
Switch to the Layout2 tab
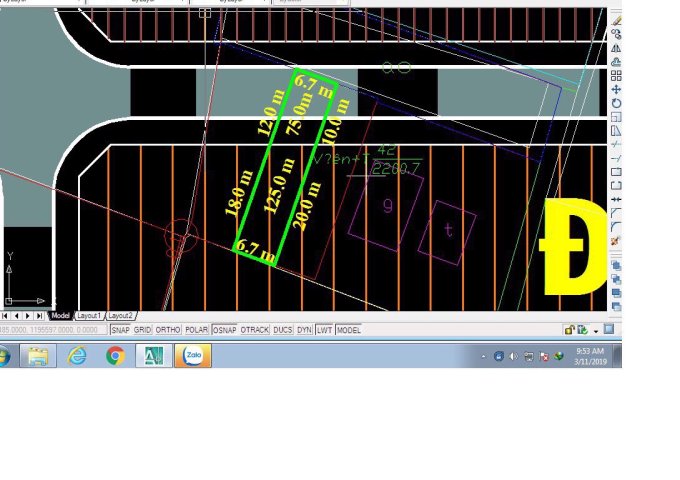coord(120,315)
